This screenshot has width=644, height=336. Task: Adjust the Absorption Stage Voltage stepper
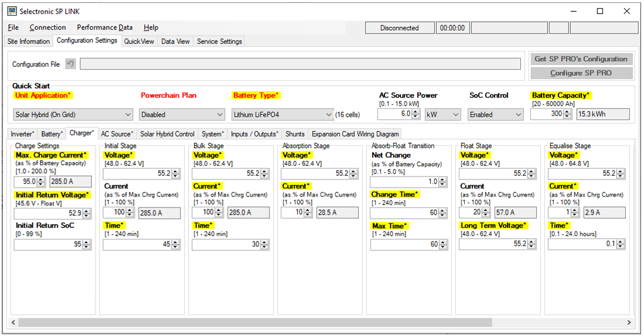[x=353, y=174]
